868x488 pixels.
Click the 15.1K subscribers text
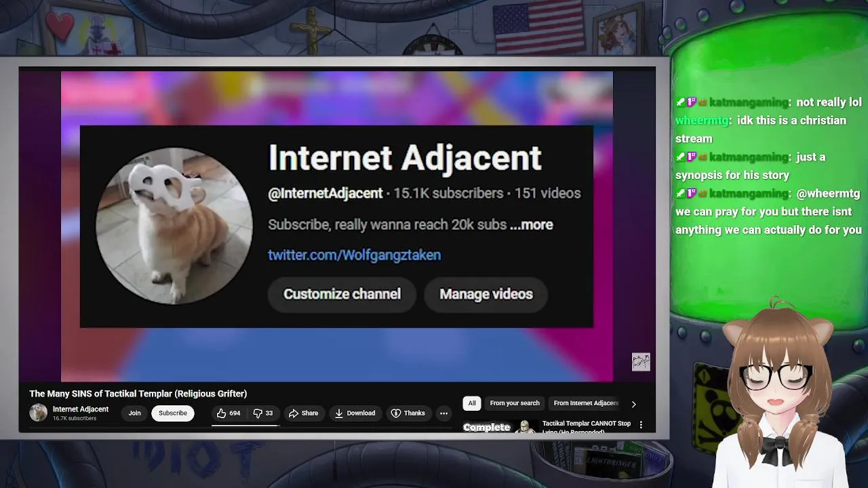(x=448, y=194)
